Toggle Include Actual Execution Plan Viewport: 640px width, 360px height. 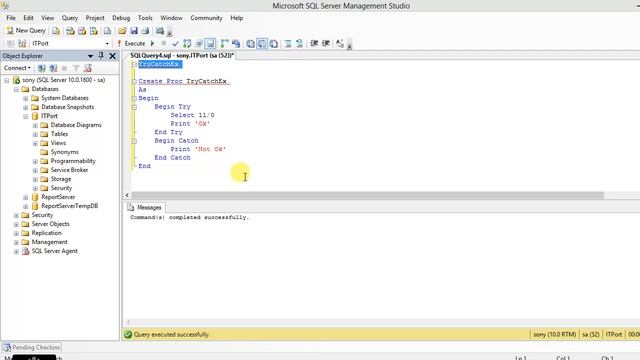pyautogui.click(x=224, y=43)
